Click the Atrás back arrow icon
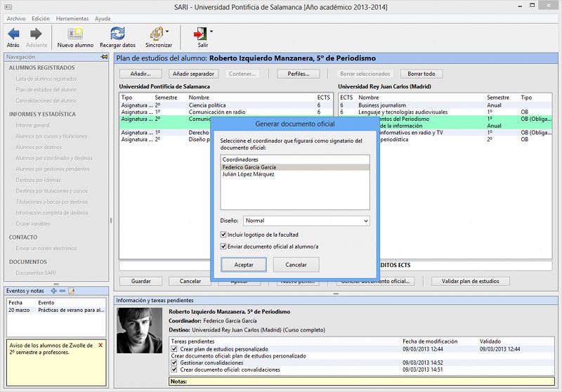 (13, 33)
